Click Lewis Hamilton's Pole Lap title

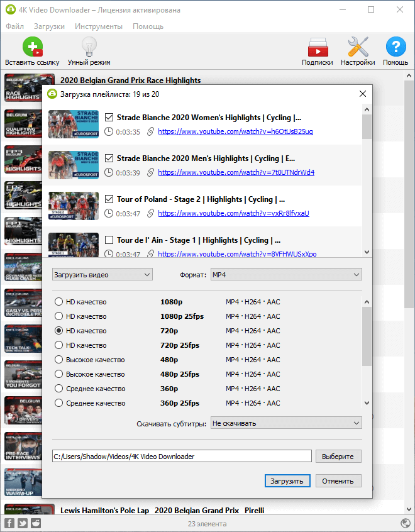tap(162, 510)
